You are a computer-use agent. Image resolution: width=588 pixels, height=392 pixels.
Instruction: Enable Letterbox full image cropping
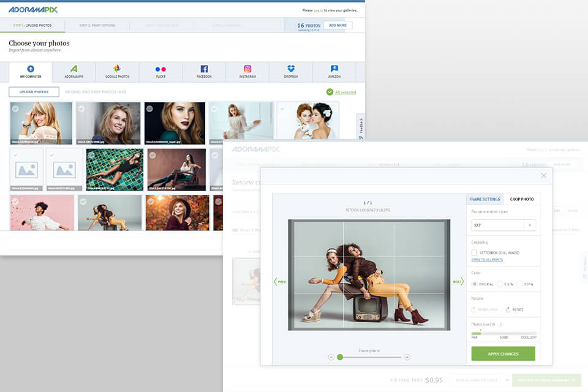coord(475,253)
